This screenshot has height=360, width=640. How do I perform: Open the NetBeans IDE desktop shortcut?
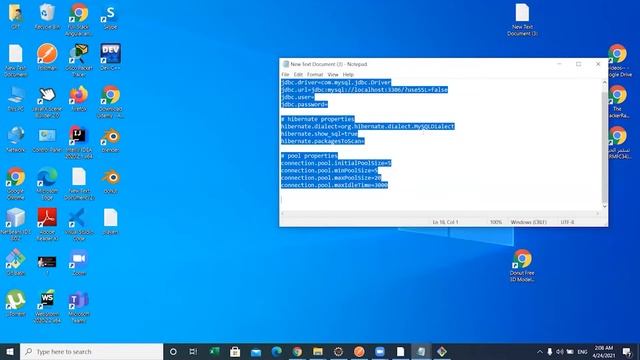coord(16,224)
